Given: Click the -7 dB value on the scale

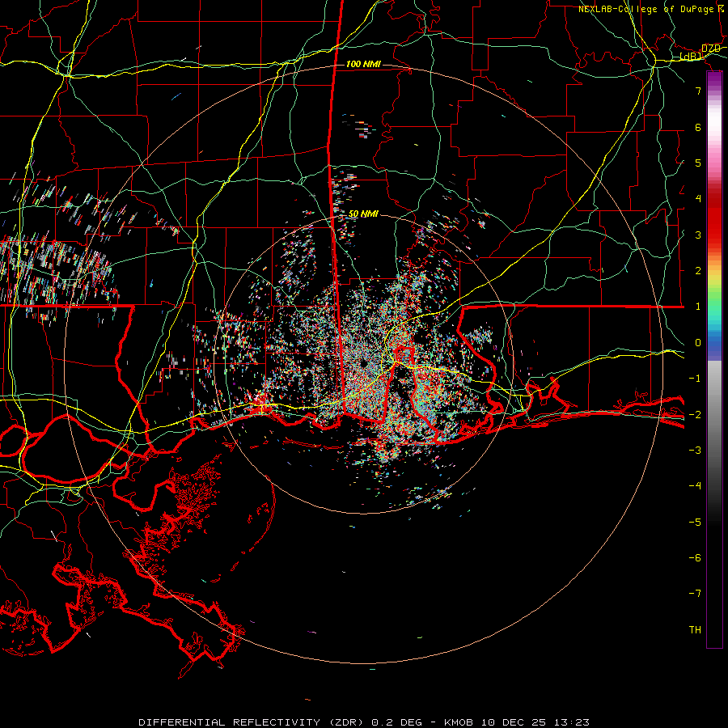Looking at the screenshot, I should click(695, 594).
